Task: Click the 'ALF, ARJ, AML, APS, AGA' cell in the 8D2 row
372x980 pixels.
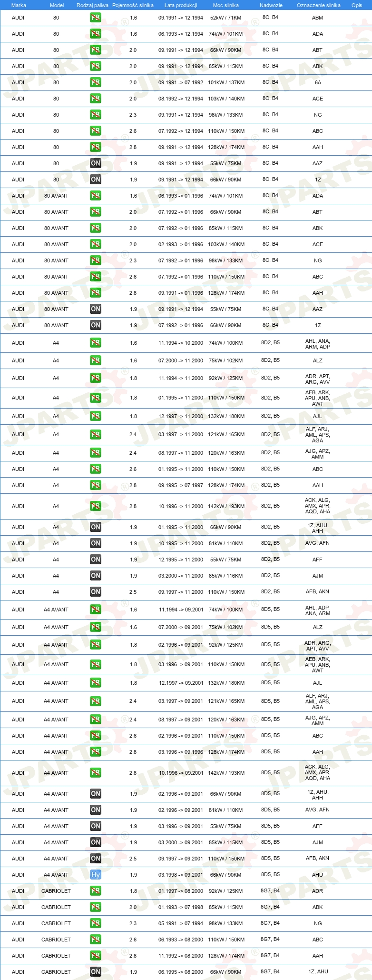Action: 318,435
